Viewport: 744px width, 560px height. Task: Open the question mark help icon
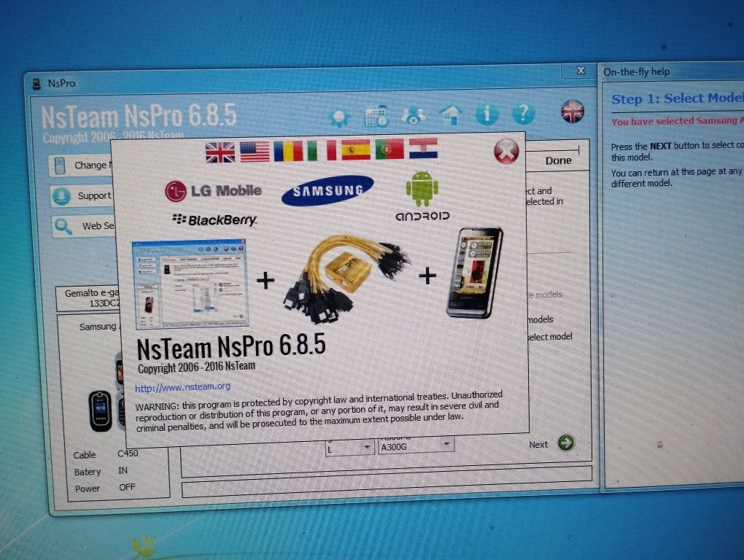tap(523, 113)
